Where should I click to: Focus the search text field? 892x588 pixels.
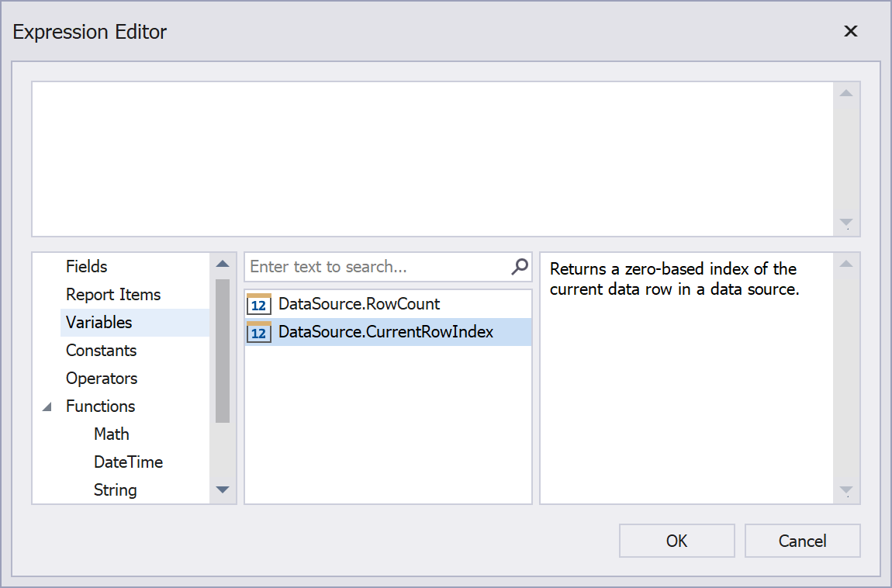point(376,267)
